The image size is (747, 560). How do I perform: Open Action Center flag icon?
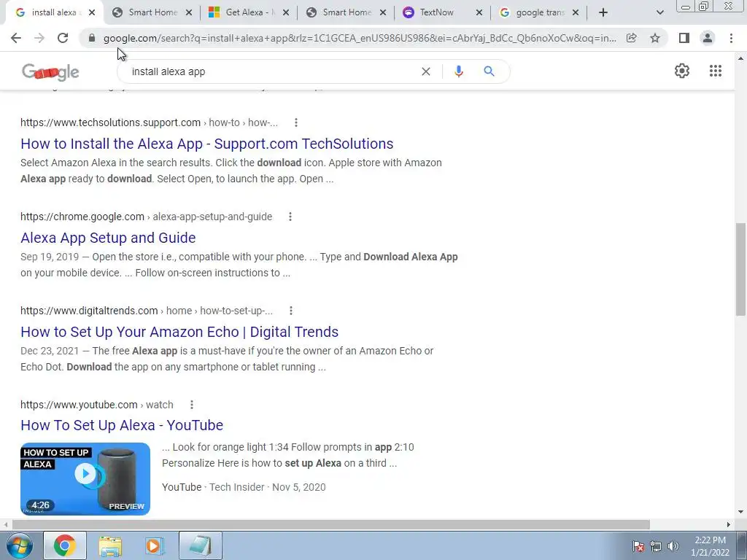point(638,546)
